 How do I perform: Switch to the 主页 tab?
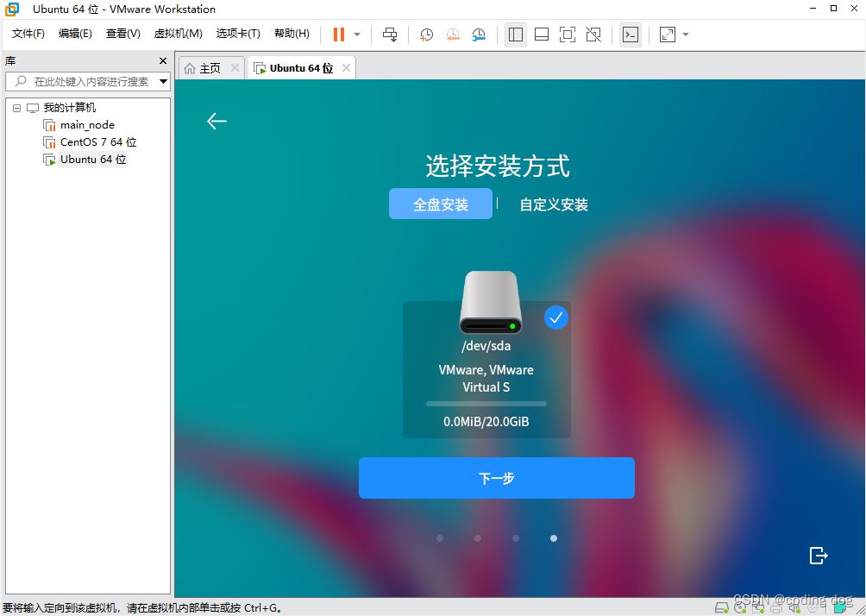pos(208,66)
